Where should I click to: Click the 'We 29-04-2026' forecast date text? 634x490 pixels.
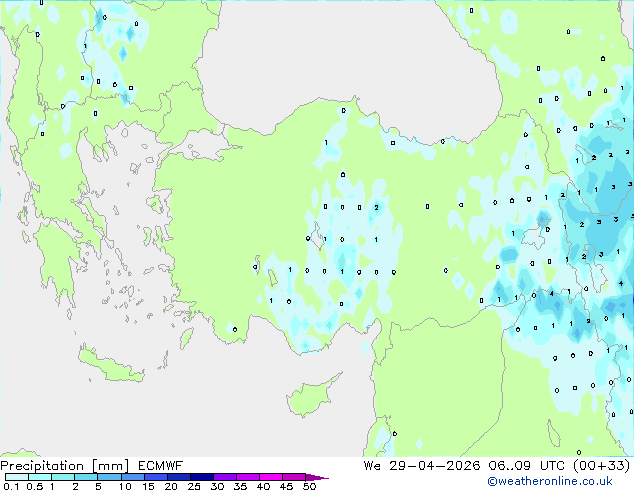click(422, 466)
